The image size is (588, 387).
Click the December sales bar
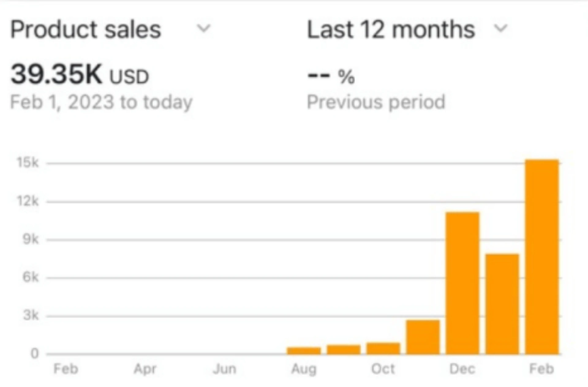(462, 283)
